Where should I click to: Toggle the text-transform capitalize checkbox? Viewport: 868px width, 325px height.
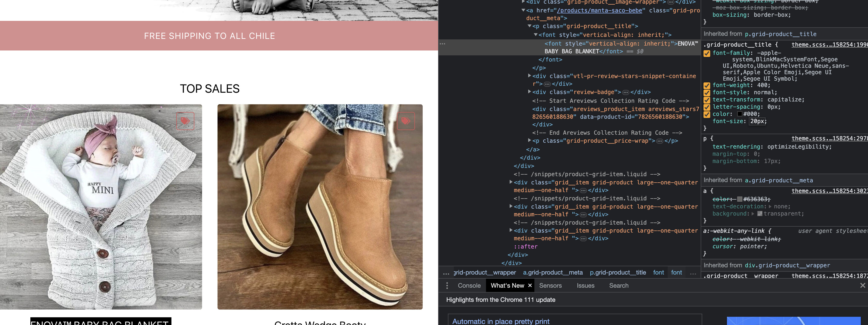click(x=707, y=100)
